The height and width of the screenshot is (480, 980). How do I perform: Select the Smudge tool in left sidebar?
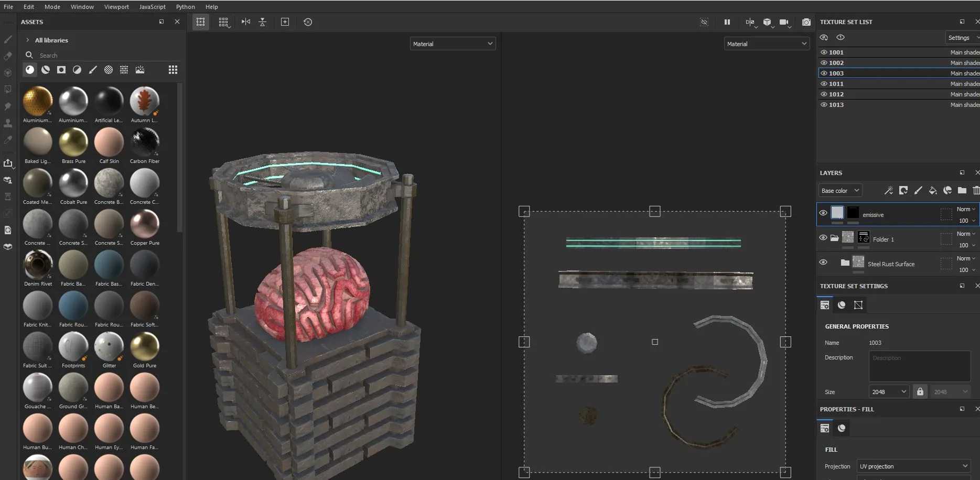(8, 106)
